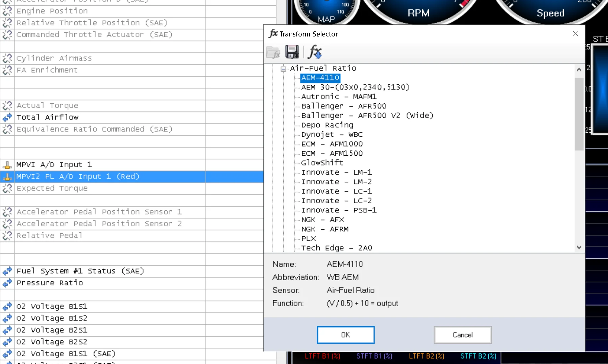Click the RPM gauge
This screenshot has width=608, height=364.
tap(419, 12)
